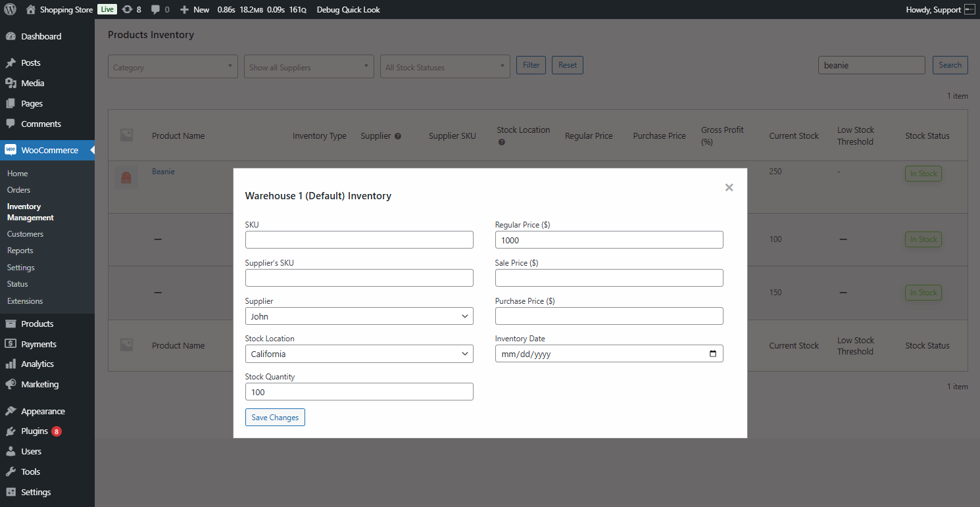
Task: Click the Current Stock value 150
Action: pyautogui.click(x=775, y=293)
